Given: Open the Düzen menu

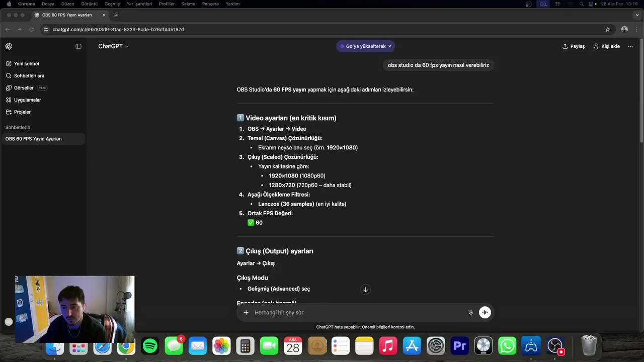Looking at the screenshot, I should coord(67,4).
